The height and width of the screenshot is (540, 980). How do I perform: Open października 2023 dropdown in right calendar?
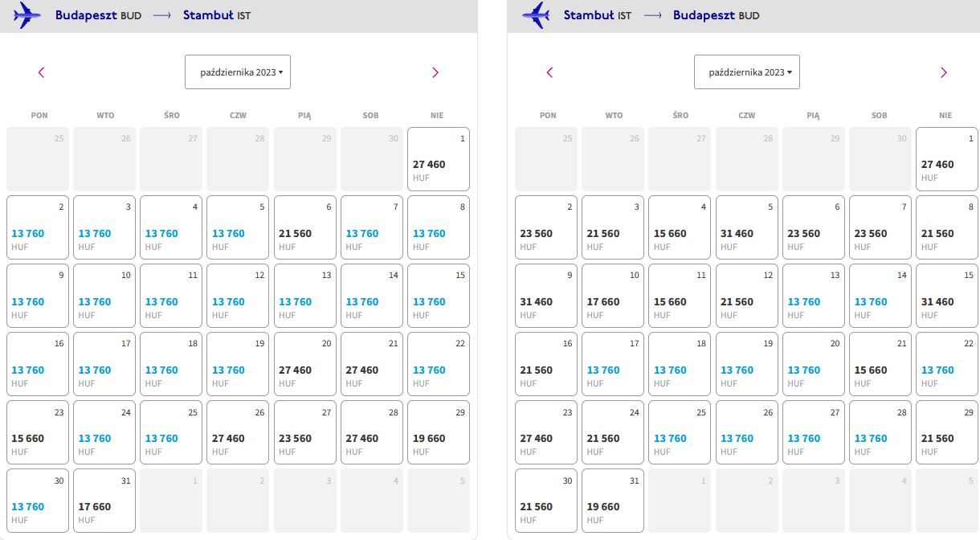(747, 72)
